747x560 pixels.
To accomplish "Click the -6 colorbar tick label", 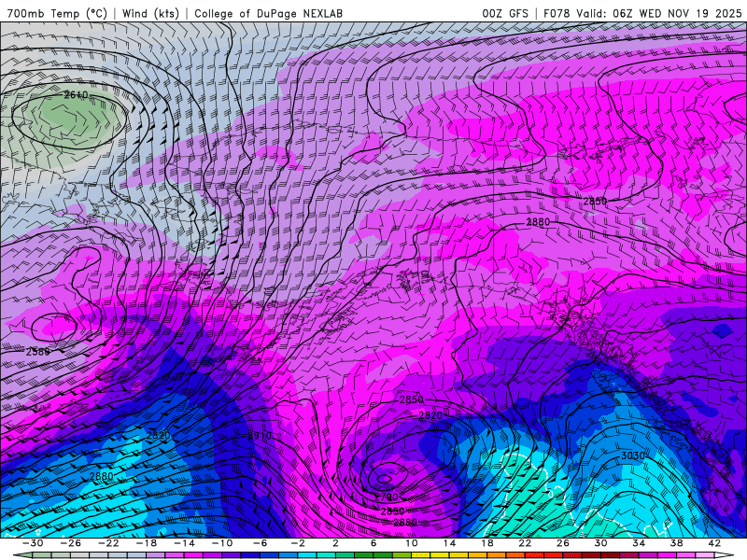I will click(x=261, y=543).
